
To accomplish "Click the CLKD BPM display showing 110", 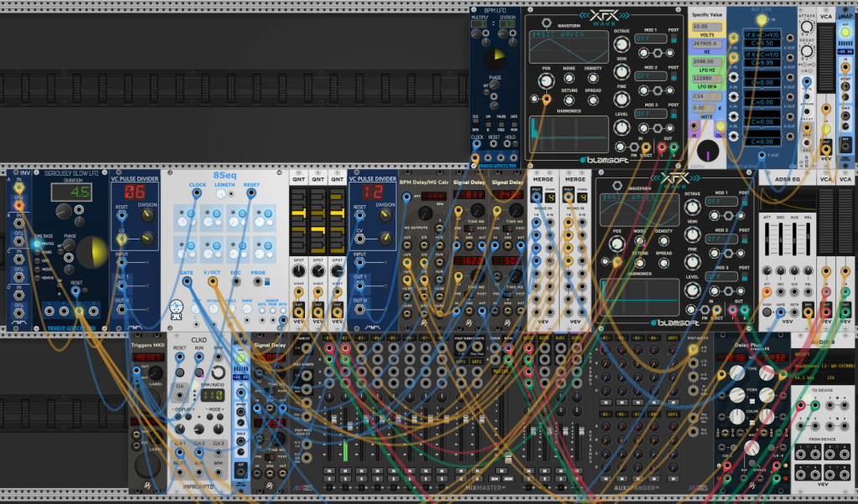I will pos(212,396).
